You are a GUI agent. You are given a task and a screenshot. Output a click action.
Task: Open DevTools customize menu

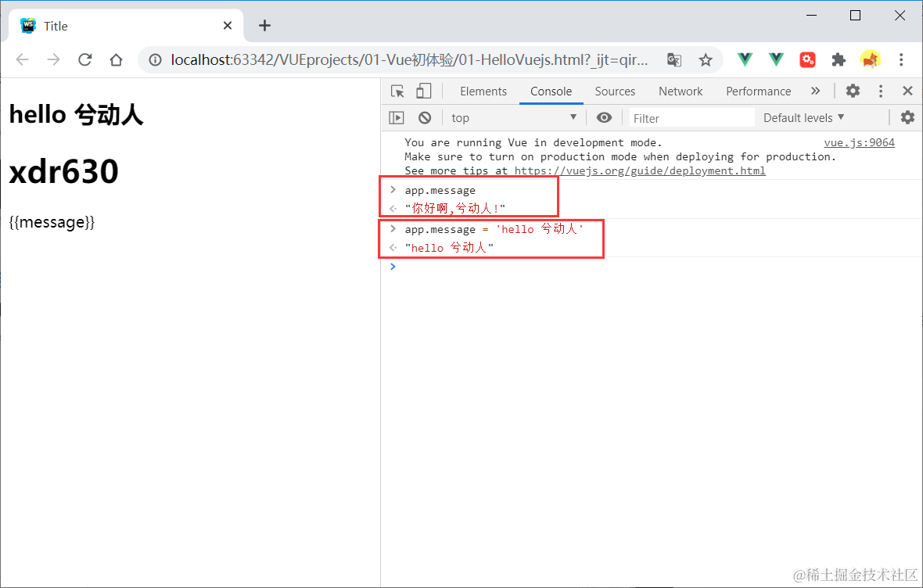(x=881, y=91)
